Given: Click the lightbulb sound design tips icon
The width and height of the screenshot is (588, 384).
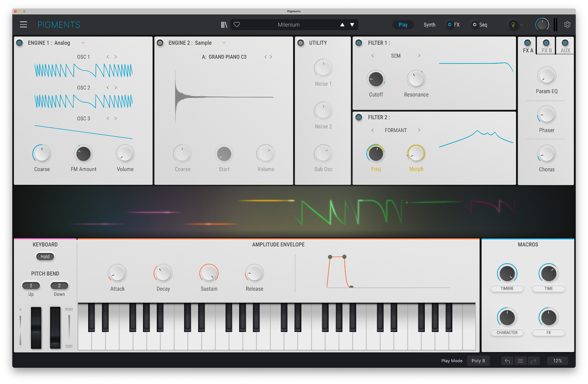Looking at the screenshot, I should [513, 25].
